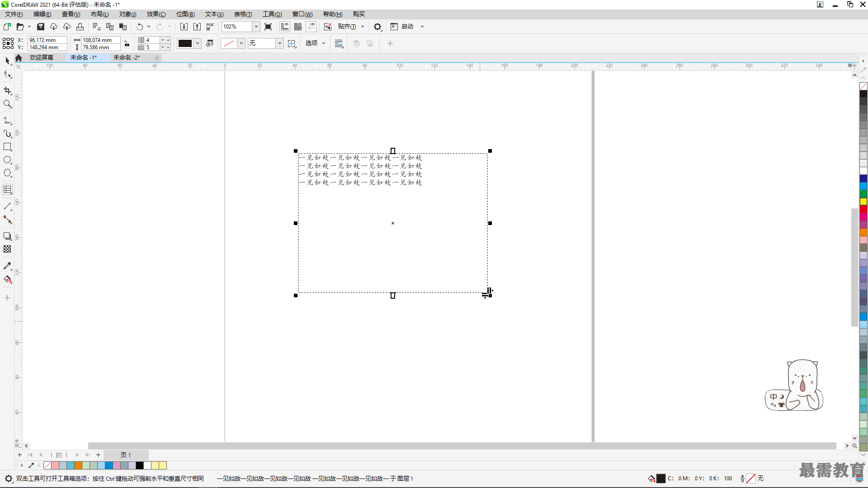This screenshot has height=488, width=868.
Task: Expand the 选项 options dropdown
Action: tap(324, 43)
